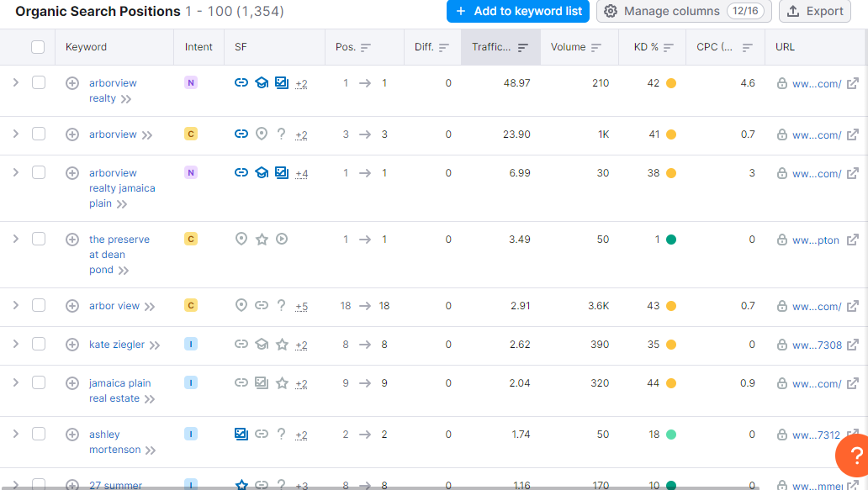Click the orange help question mark button
The width and height of the screenshot is (868, 490).
853,456
